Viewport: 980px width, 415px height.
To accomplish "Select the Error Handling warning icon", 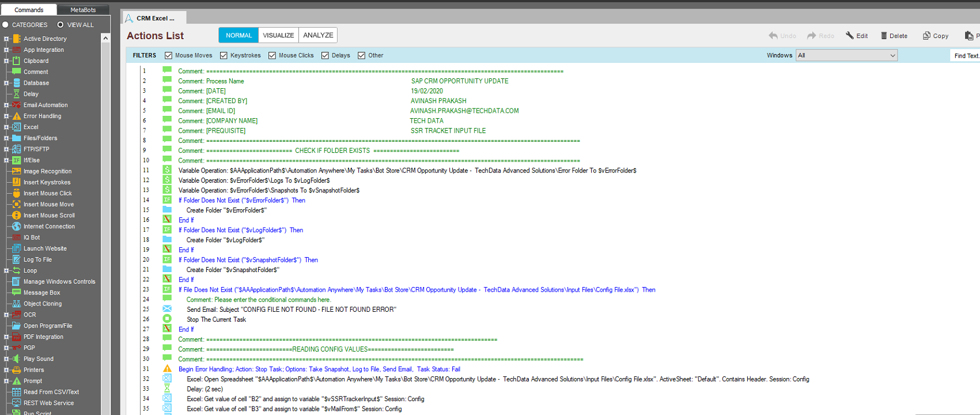I will 17,116.
